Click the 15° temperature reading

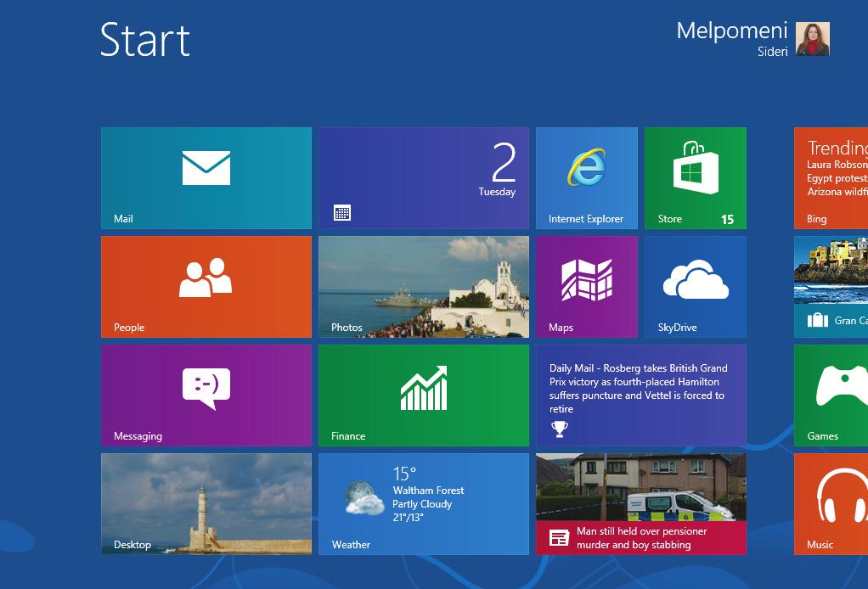[404, 474]
